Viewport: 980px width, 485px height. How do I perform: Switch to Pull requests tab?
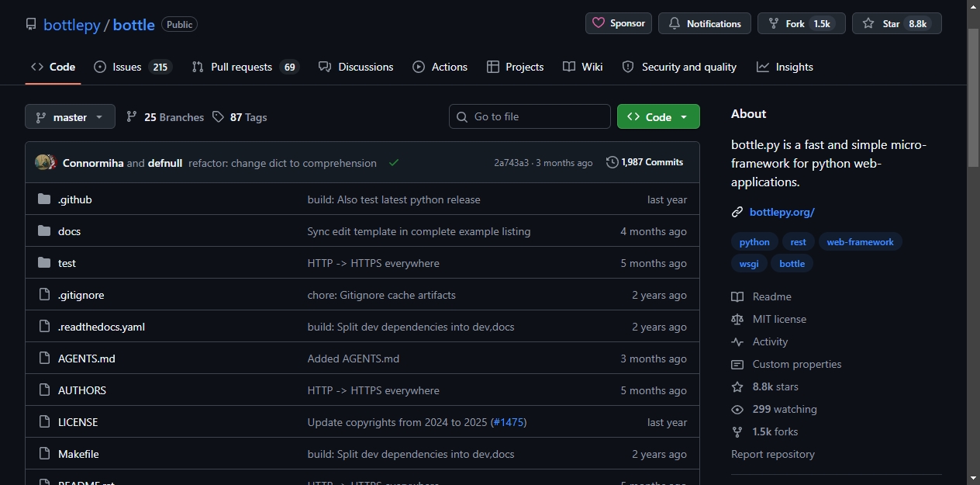point(245,67)
